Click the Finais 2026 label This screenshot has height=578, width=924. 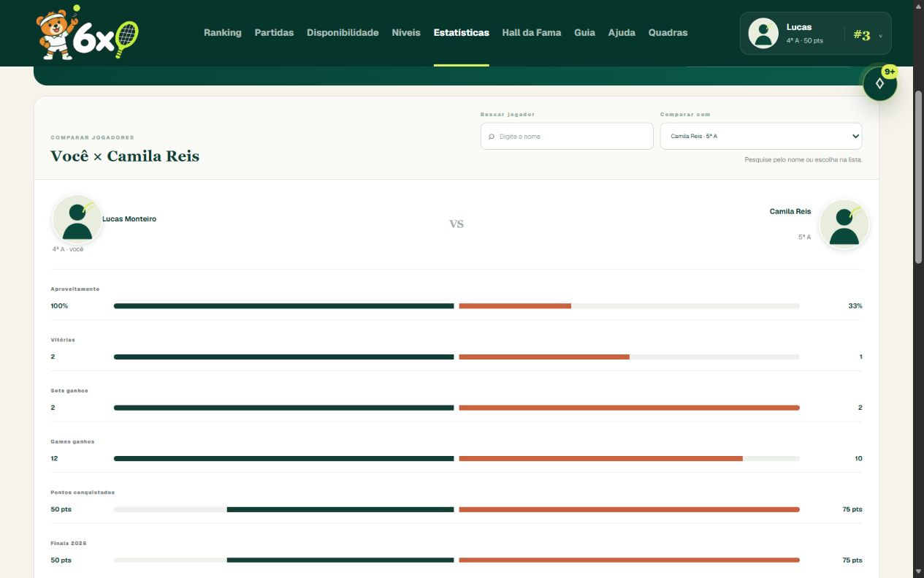tap(69, 544)
